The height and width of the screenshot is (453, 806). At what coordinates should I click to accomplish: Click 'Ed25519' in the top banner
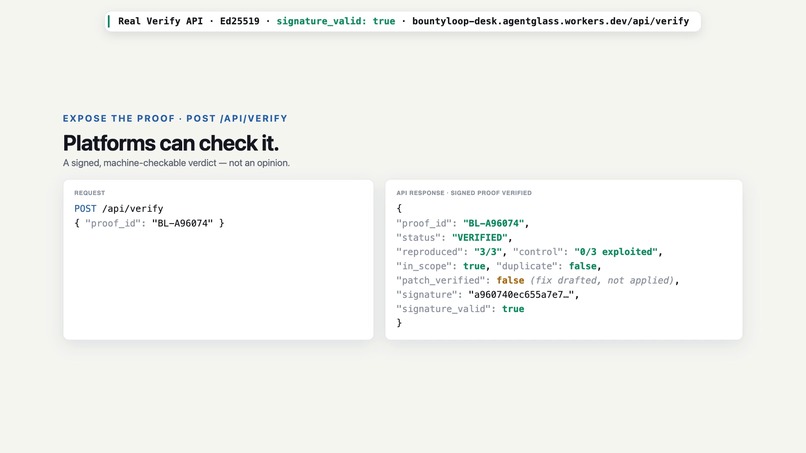tap(240, 21)
